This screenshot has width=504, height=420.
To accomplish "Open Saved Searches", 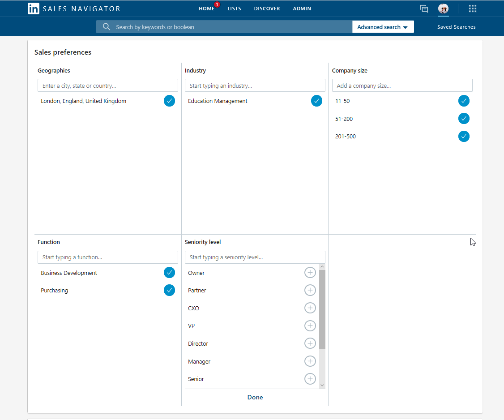I will pyautogui.click(x=456, y=27).
